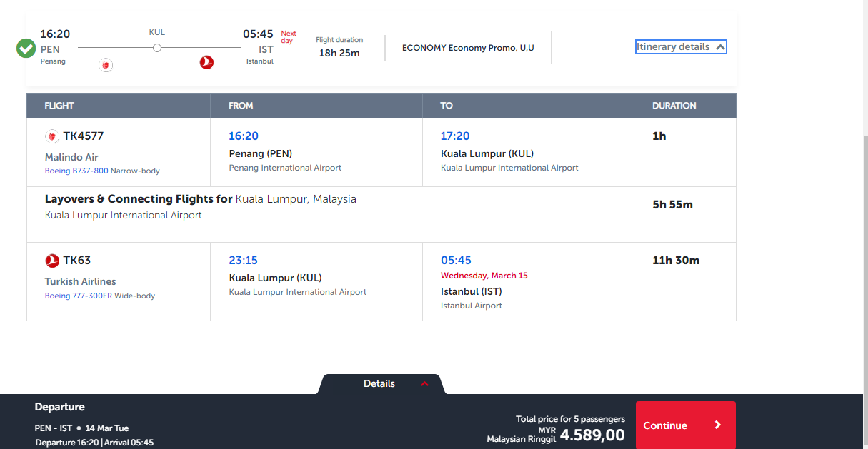Open the Boeing 777-300ER aircraft link
Screen dimensions: 868x449
tap(79, 296)
